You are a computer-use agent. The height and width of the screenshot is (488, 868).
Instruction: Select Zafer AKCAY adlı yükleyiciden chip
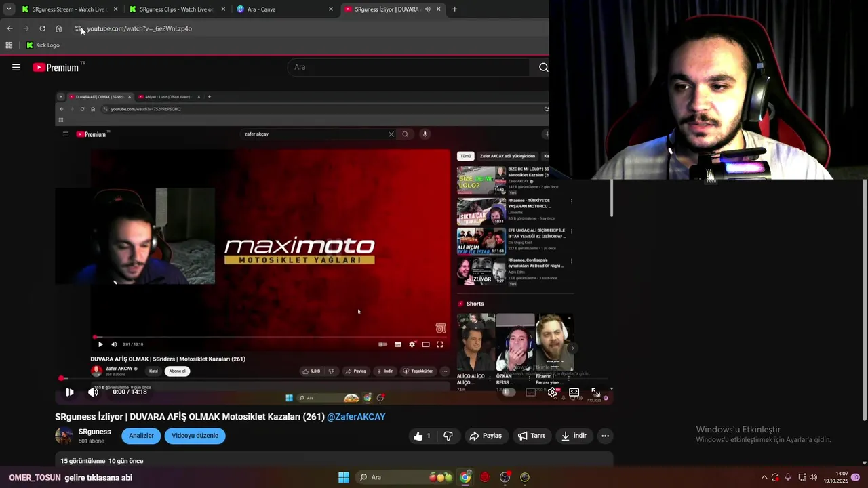pyautogui.click(x=507, y=156)
